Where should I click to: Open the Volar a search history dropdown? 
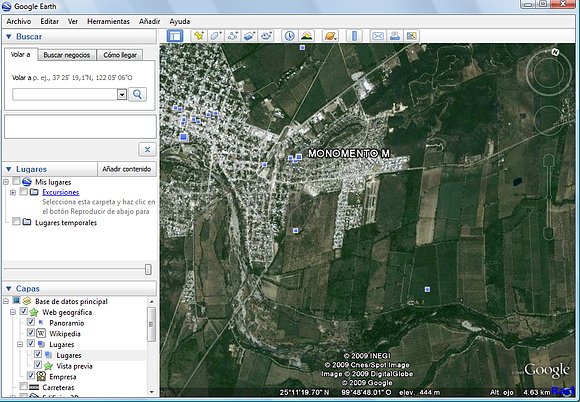(122, 95)
